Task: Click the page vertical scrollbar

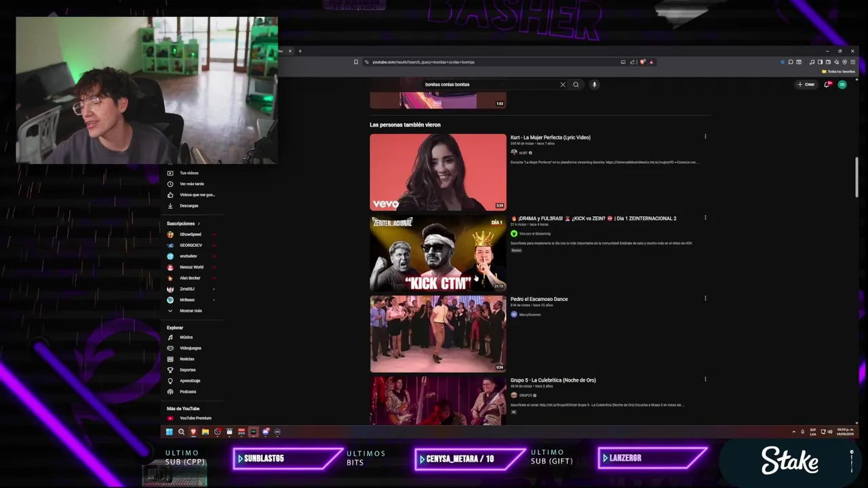Action: pyautogui.click(x=856, y=176)
